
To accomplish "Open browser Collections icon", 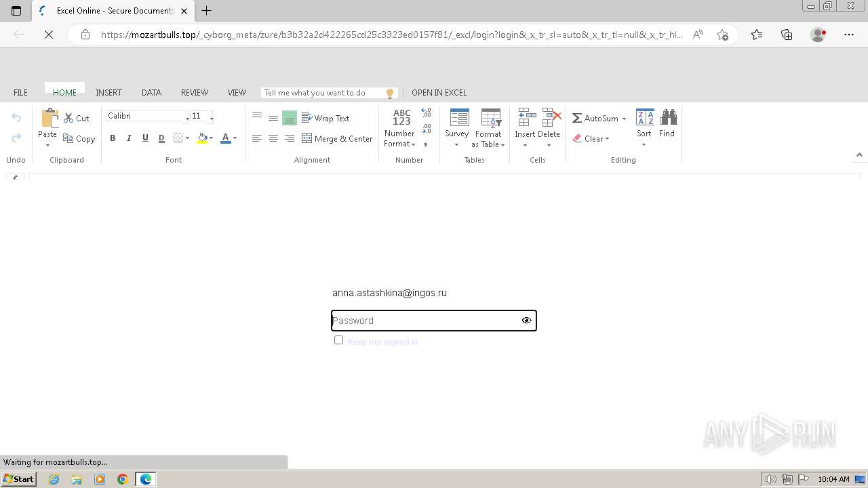I will (787, 35).
